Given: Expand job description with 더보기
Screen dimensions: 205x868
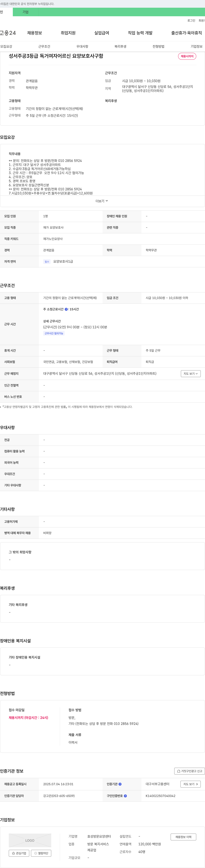Looking at the screenshot, I should [102, 201].
